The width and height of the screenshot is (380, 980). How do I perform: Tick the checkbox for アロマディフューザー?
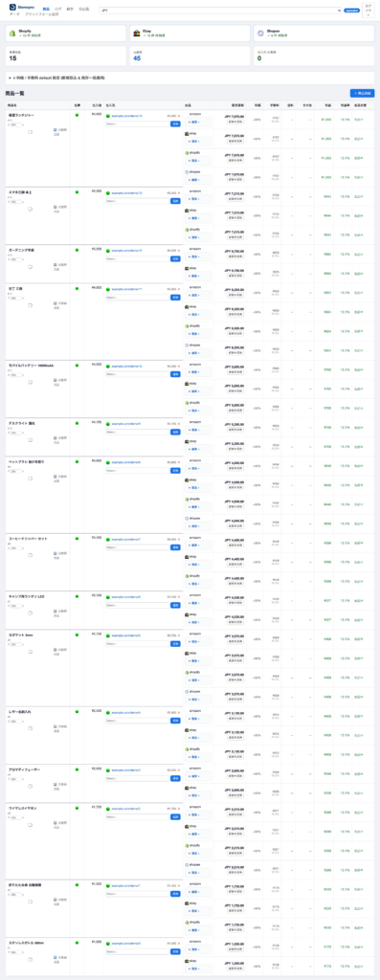pos(30,787)
